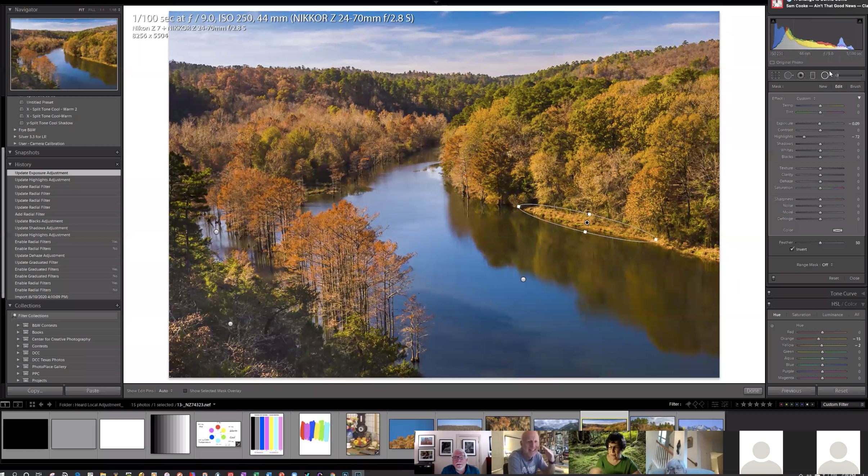
Task: Create new collection with plus icon
Action: (117, 305)
